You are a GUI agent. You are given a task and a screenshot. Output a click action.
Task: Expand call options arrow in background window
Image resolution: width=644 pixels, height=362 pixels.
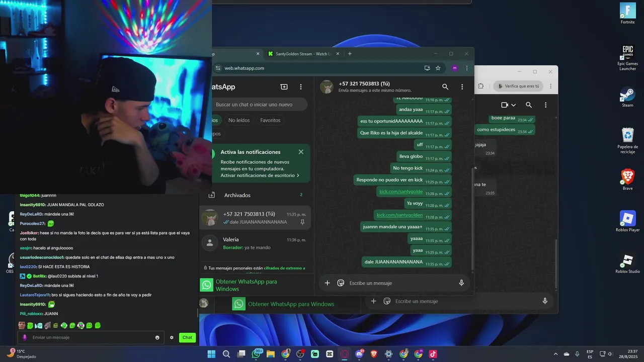click(513, 105)
